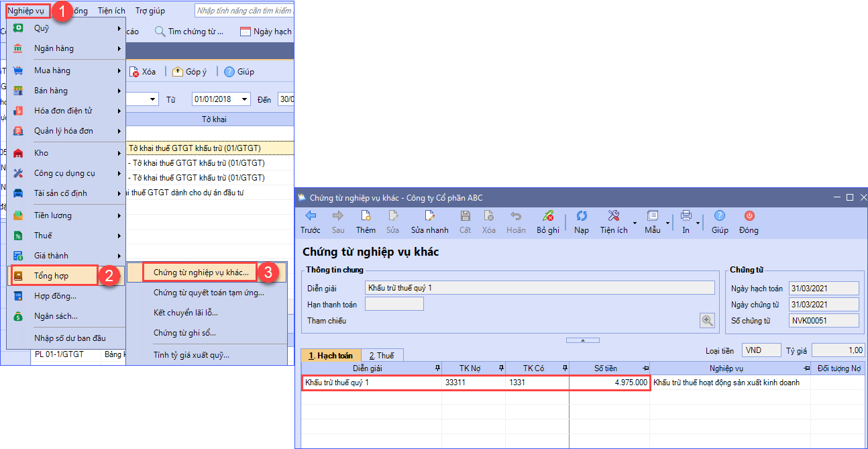
Task: Open the Tiện ích menu in menu bar
Action: point(111,11)
